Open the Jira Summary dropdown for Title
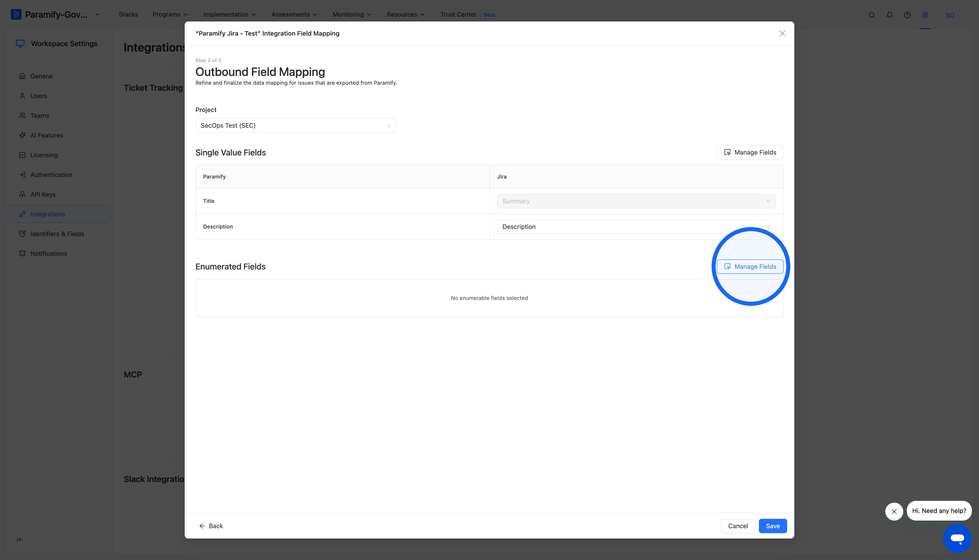 (x=636, y=201)
